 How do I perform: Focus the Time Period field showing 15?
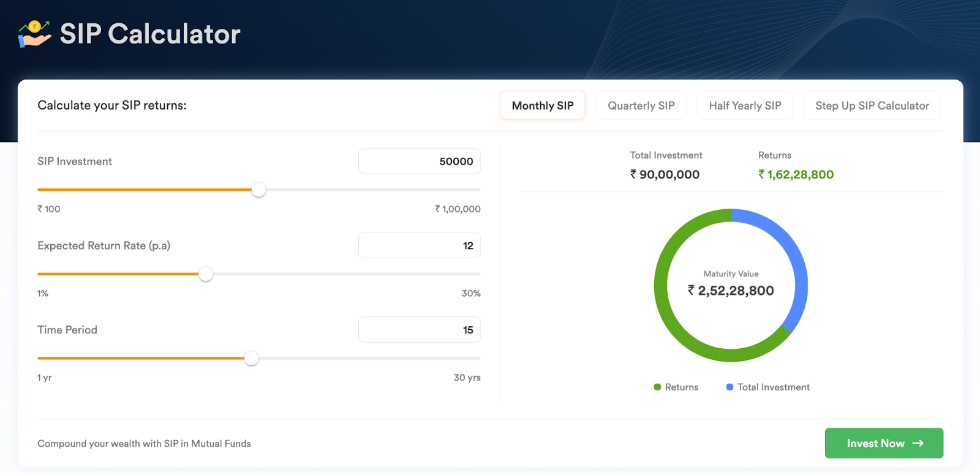point(420,330)
